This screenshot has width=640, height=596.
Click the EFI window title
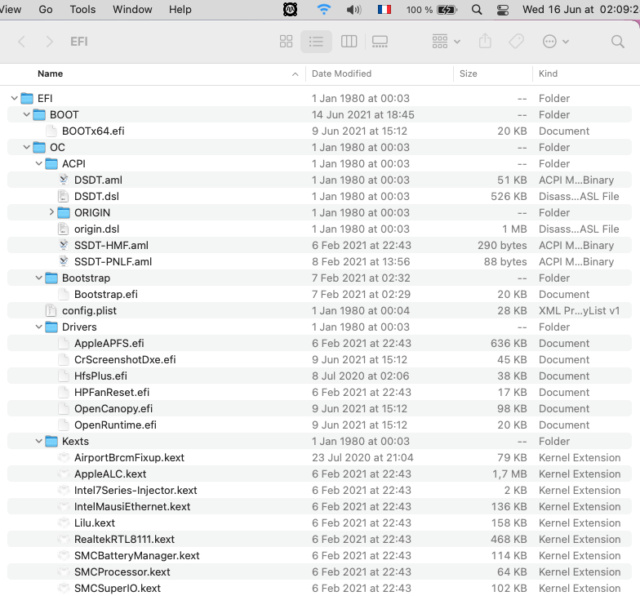click(x=79, y=41)
